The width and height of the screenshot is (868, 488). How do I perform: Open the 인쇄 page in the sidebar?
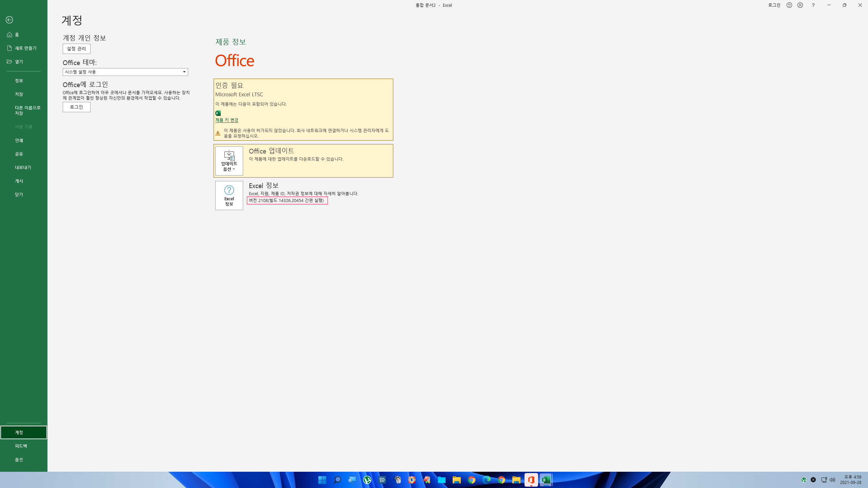coord(19,140)
